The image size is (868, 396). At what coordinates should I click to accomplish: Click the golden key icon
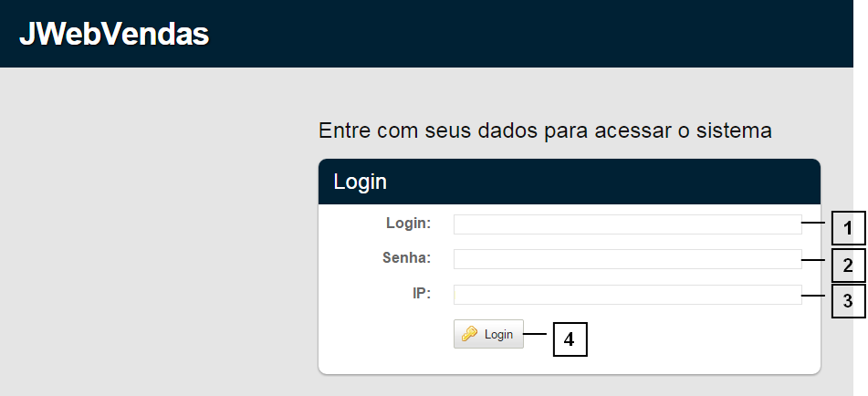[x=470, y=334]
